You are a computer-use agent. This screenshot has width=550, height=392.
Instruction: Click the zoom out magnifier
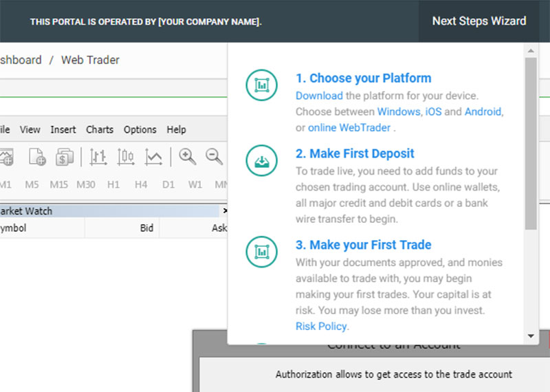pyautogui.click(x=214, y=157)
